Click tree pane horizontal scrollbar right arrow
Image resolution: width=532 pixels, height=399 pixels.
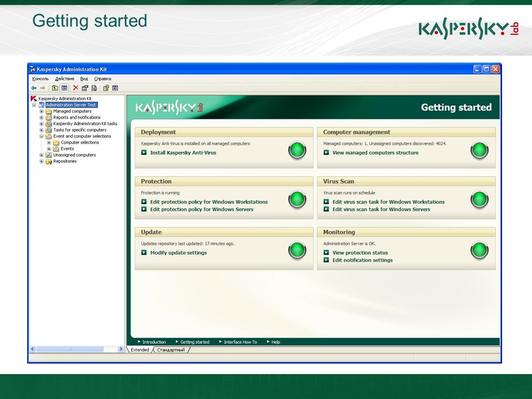coord(120,349)
